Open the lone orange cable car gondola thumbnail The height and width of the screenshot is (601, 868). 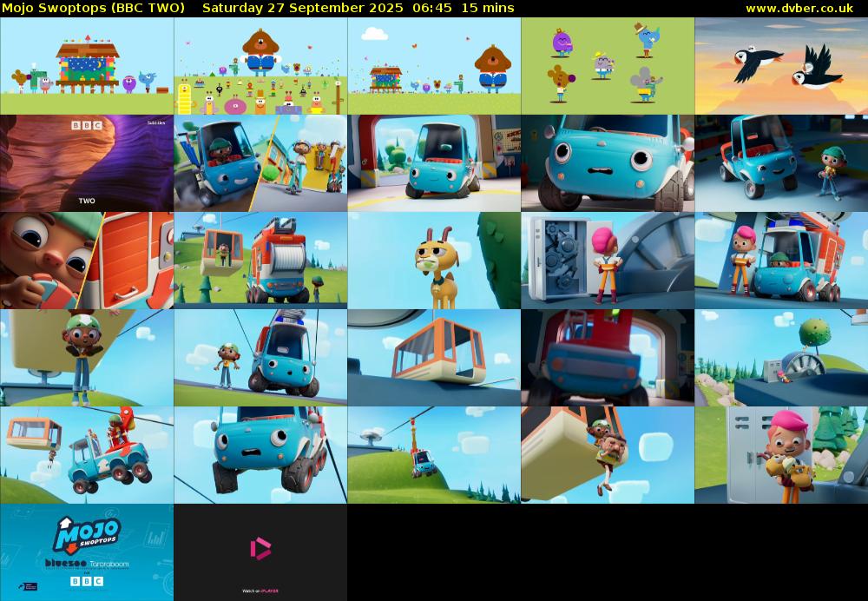434,358
